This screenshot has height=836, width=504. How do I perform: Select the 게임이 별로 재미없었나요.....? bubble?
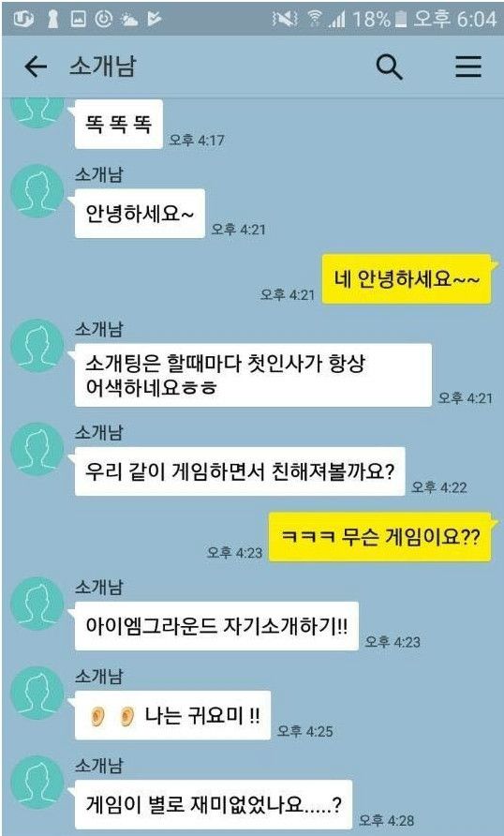(x=213, y=804)
